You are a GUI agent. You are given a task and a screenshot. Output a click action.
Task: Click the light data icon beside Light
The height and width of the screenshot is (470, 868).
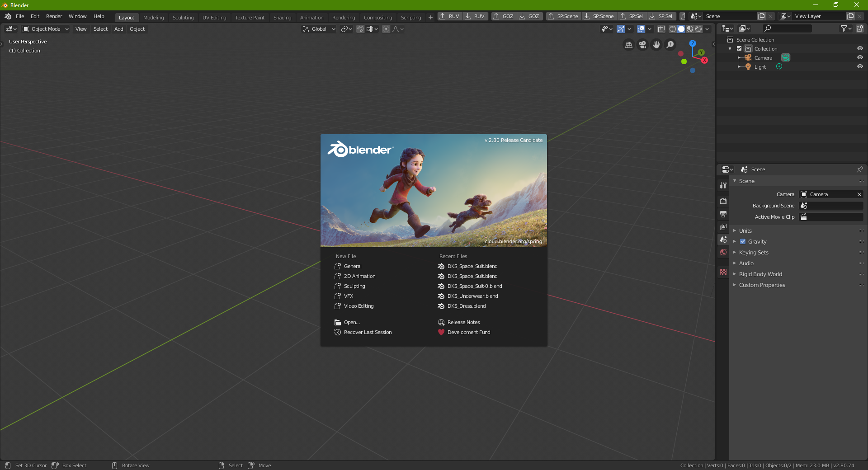[x=779, y=66]
